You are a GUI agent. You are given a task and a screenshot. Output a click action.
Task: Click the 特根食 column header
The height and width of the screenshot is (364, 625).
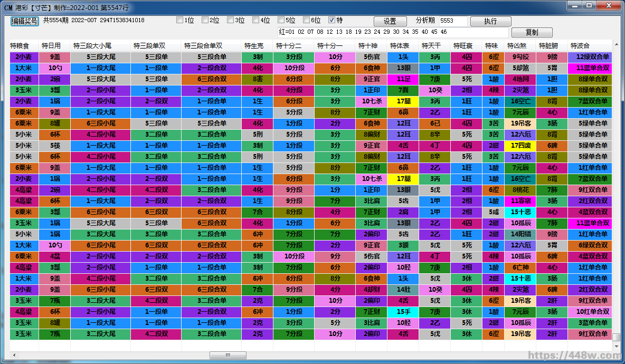click(24, 46)
